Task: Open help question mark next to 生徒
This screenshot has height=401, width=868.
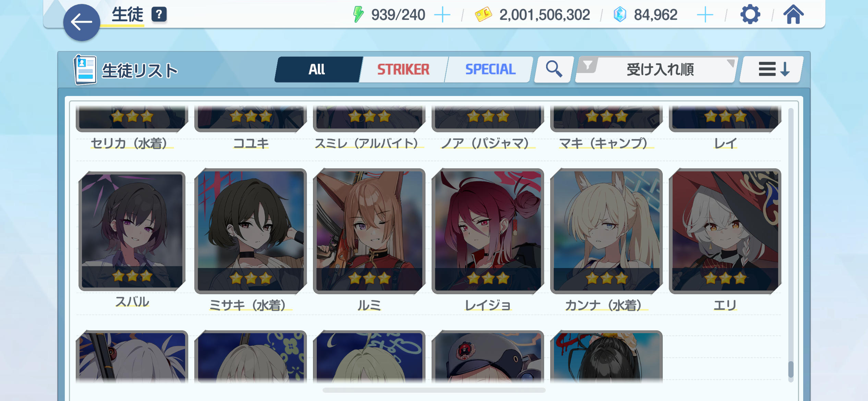Action: click(159, 15)
